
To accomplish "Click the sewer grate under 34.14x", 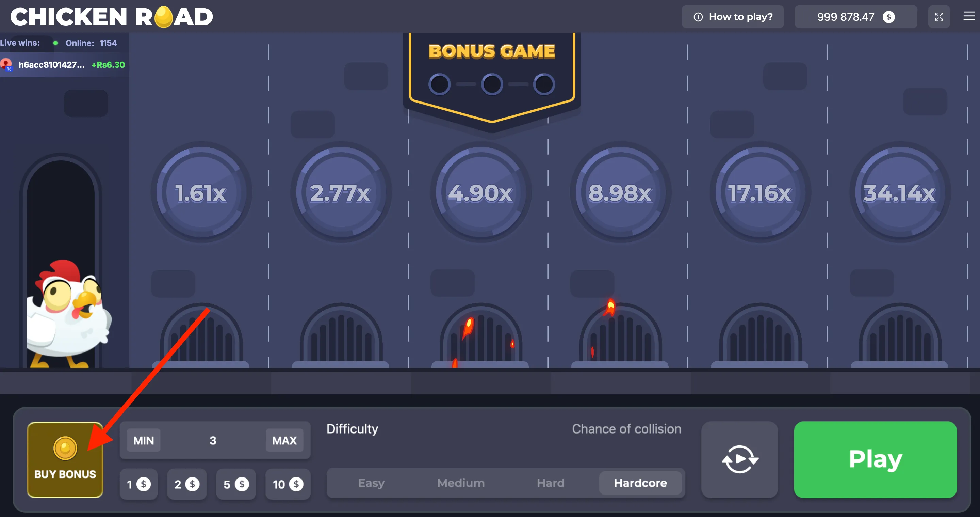I will pos(900,335).
